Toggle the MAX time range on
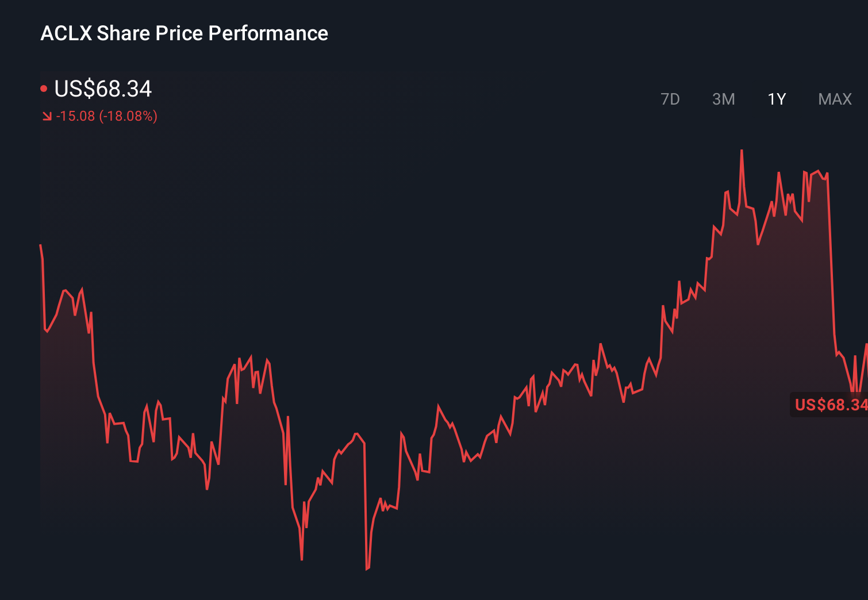The image size is (868, 600). click(834, 99)
